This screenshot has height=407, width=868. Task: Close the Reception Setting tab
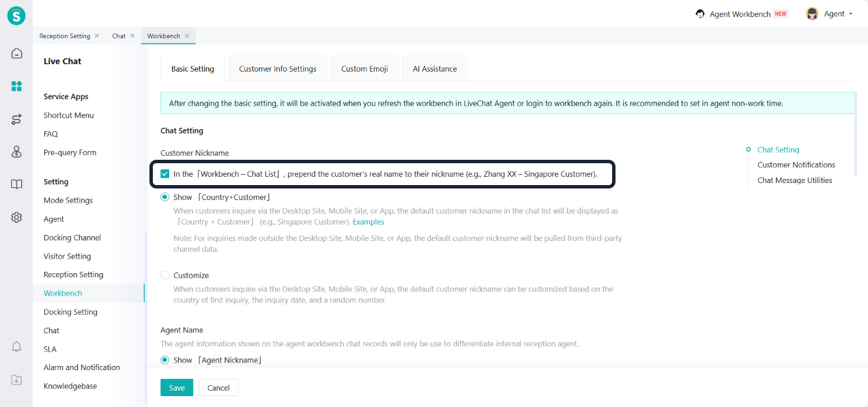[97, 36]
